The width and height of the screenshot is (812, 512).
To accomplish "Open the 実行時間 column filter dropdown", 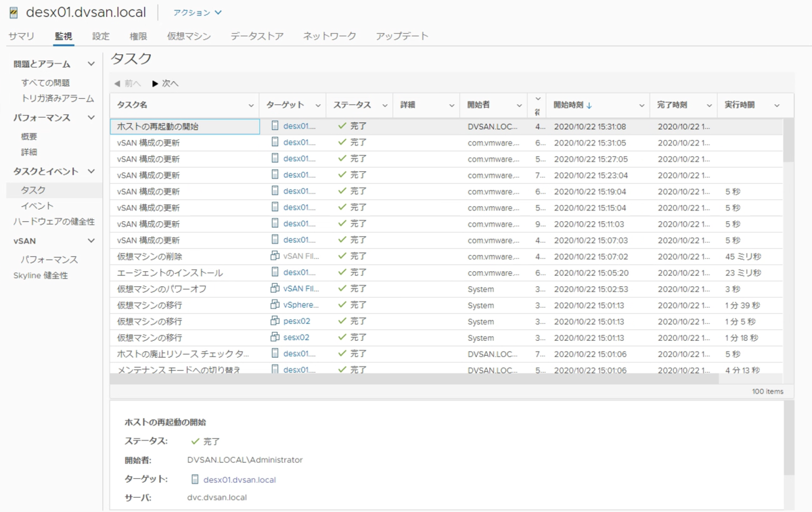I will click(x=777, y=106).
